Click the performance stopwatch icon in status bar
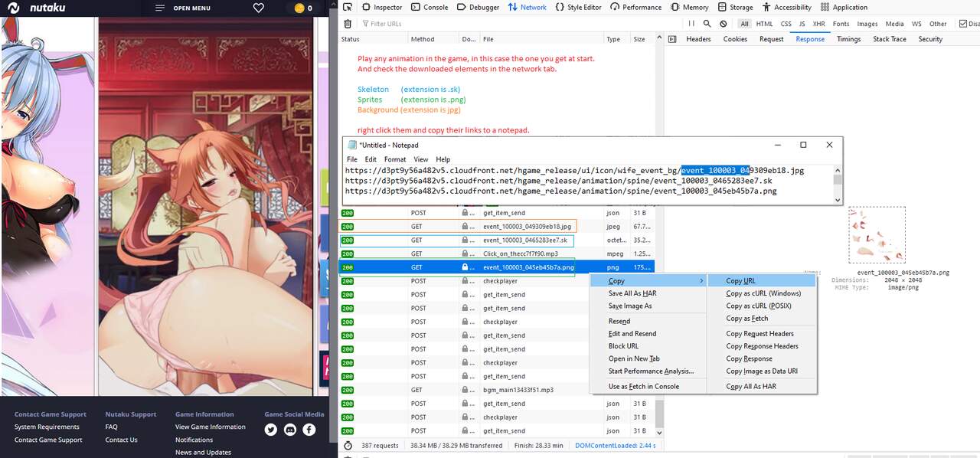980x458 pixels. 348,445
